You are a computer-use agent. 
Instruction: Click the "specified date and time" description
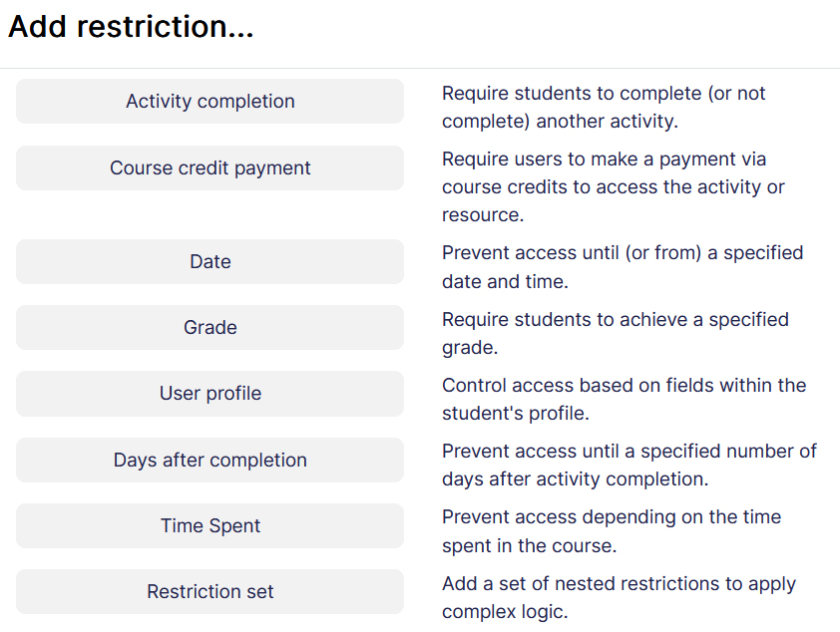622,267
